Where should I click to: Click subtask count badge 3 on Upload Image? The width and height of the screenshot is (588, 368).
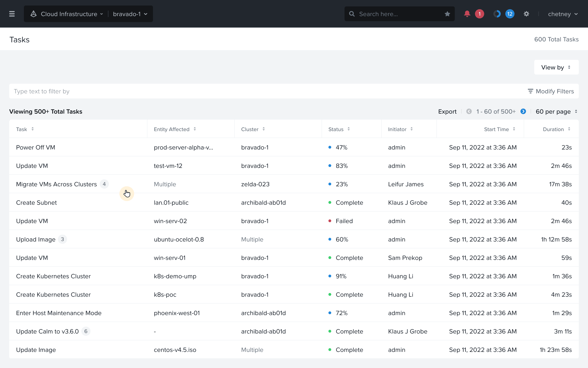coord(62,239)
